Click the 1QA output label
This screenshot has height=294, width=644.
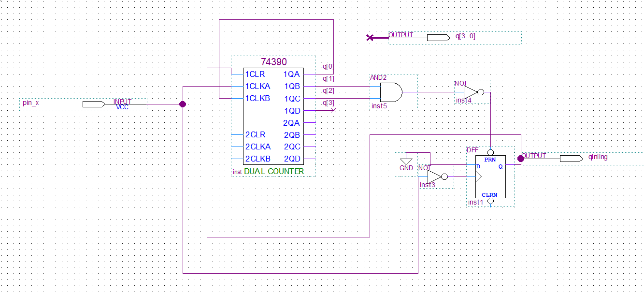[x=292, y=74]
